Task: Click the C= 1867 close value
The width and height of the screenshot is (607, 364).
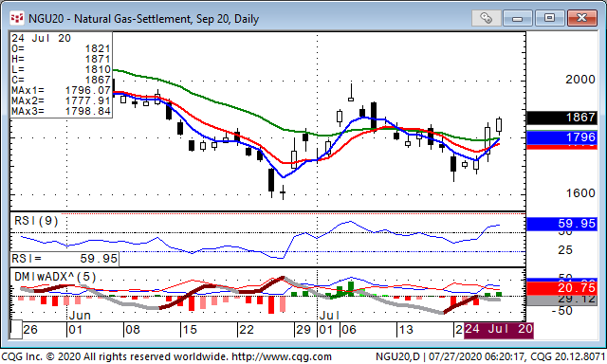Action: 61,80
